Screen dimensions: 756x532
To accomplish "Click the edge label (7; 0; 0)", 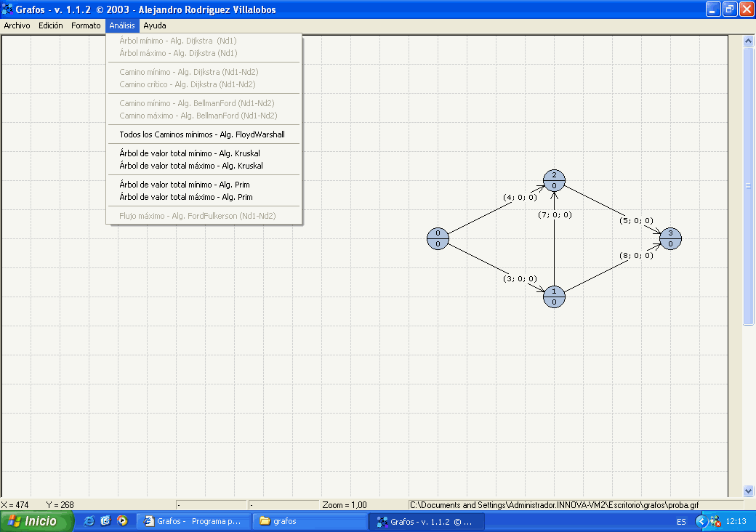I will (x=555, y=214).
